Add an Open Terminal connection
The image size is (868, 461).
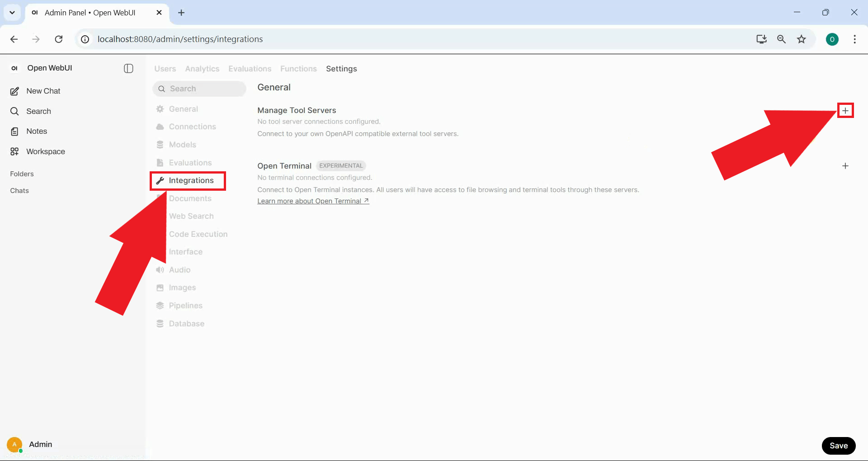(x=845, y=166)
